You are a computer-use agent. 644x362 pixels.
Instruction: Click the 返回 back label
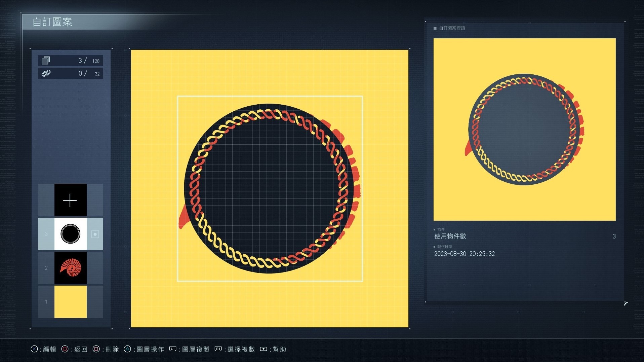[x=81, y=349]
